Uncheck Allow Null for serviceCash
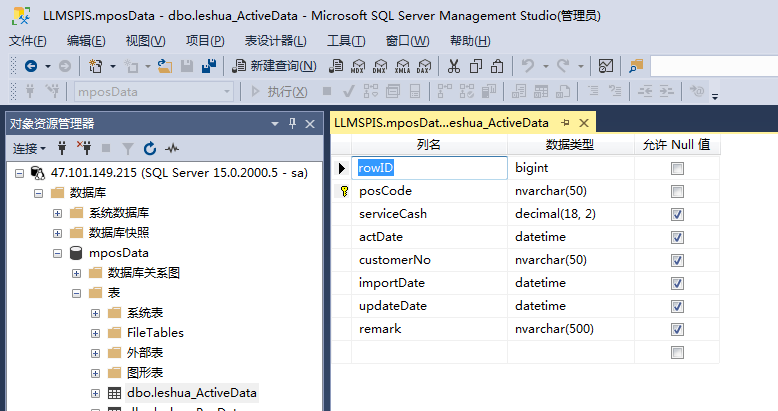Screen dimensions: 778x411 tap(677, 214)
